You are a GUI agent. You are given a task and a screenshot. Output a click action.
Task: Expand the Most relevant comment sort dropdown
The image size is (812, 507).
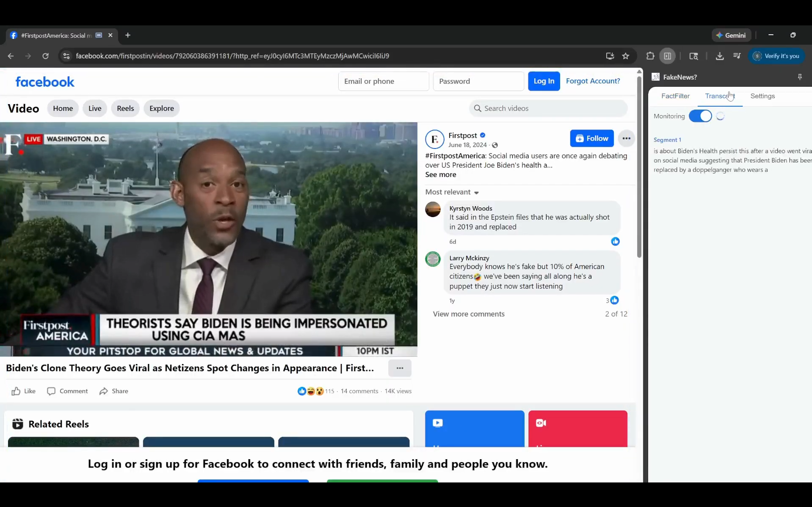(452, 192)
